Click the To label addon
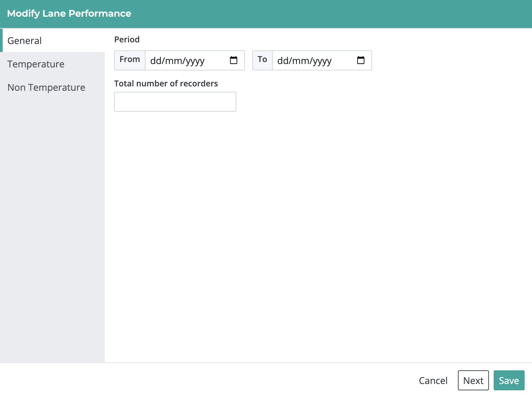This screenshot has height=397, width=532. (x=262, y=60)
